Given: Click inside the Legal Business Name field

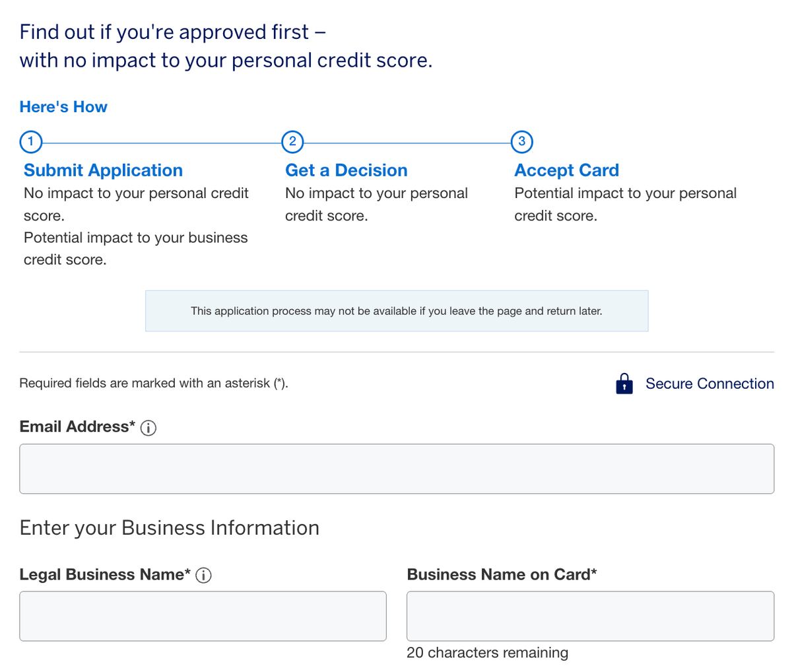Looking at the screenshot, I should coord(203,617).
